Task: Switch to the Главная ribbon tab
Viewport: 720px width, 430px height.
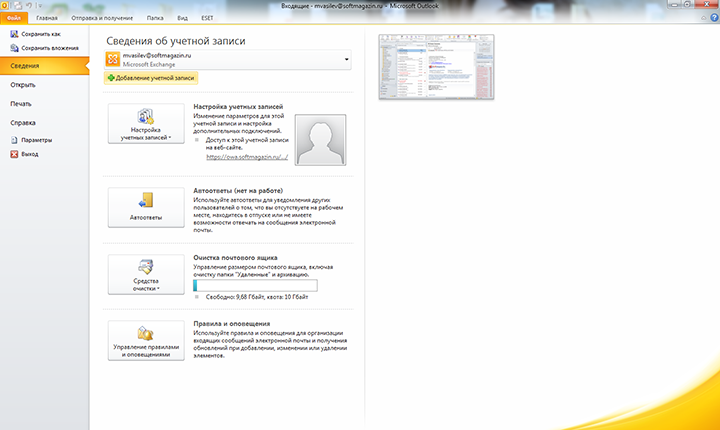Action: (46, 18)
